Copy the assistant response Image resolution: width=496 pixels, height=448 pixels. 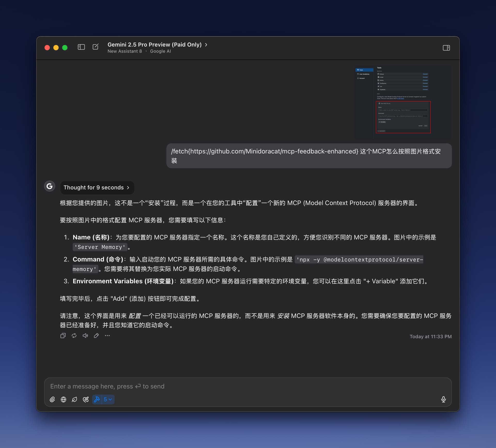[x=63, y=336]
